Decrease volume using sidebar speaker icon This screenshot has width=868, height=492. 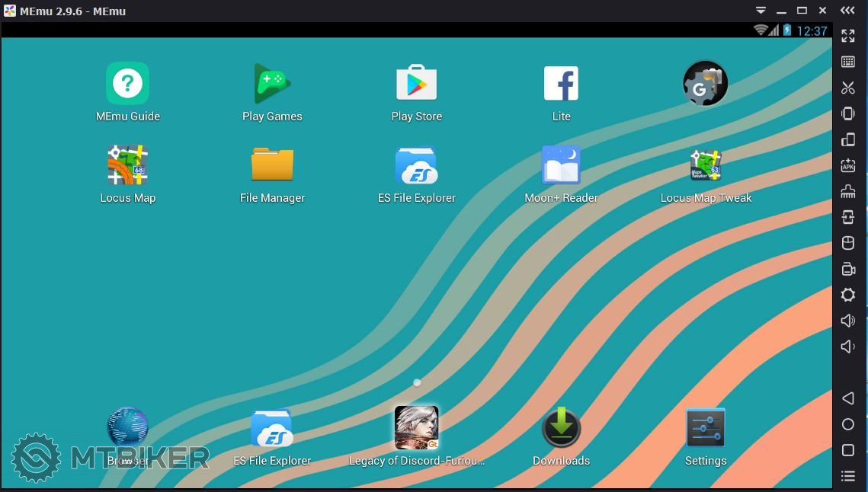848,347
